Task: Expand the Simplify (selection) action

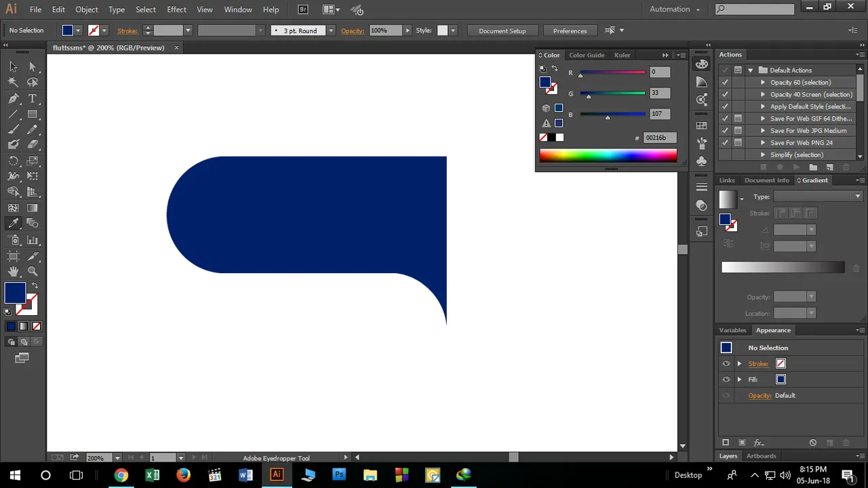Action: pos(763,155)
